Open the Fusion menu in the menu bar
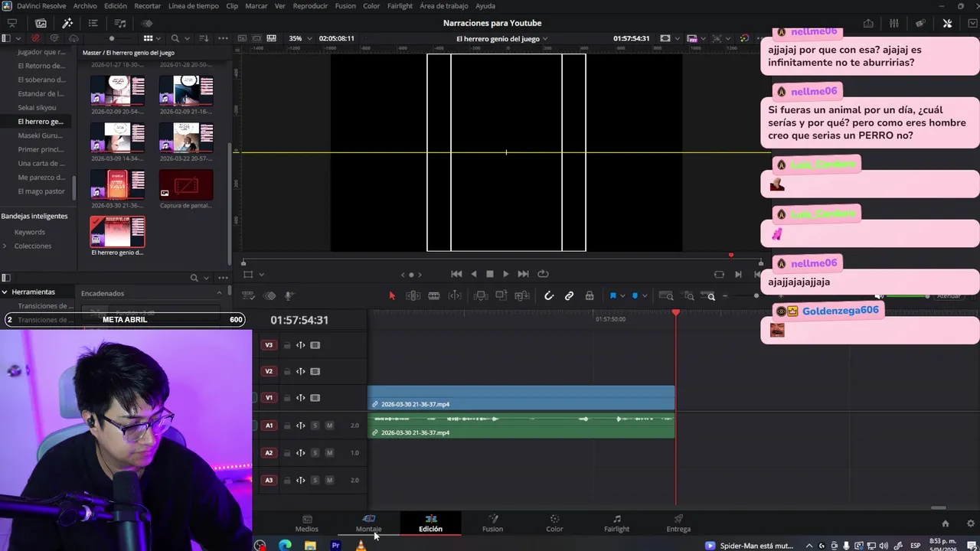 (x=345, y=6)
